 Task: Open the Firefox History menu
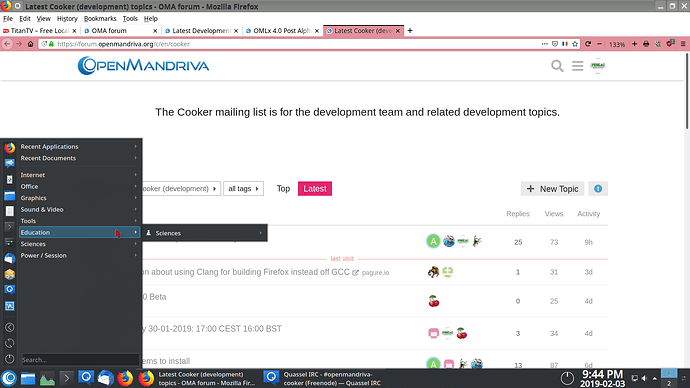click(x=67, y=18)
